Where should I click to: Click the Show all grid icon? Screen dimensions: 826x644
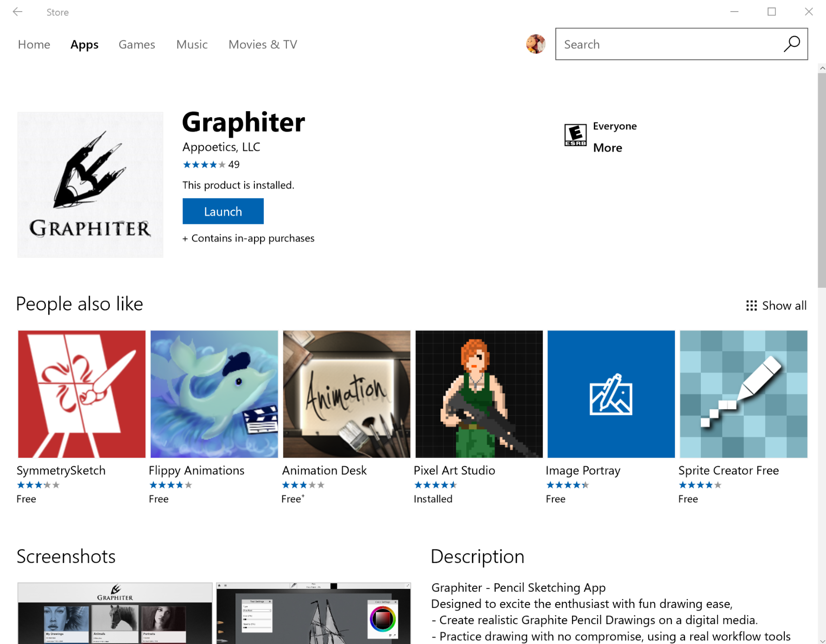751,306
